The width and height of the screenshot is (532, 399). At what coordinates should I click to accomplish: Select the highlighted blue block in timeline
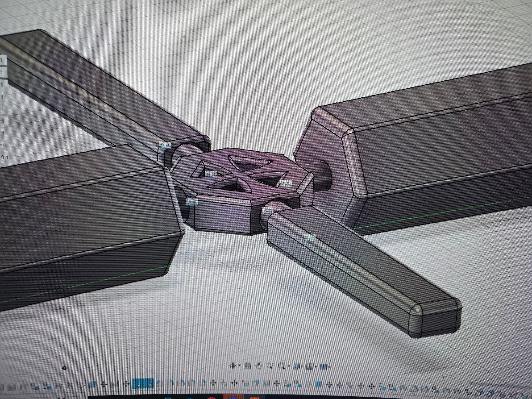[143, 384]
